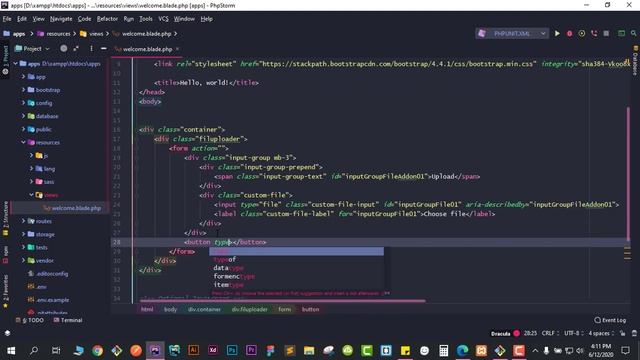Image resolution: width=640 pixels, height=360 pixels.
Task: Expand the config folder
Action: pos(23,103)
